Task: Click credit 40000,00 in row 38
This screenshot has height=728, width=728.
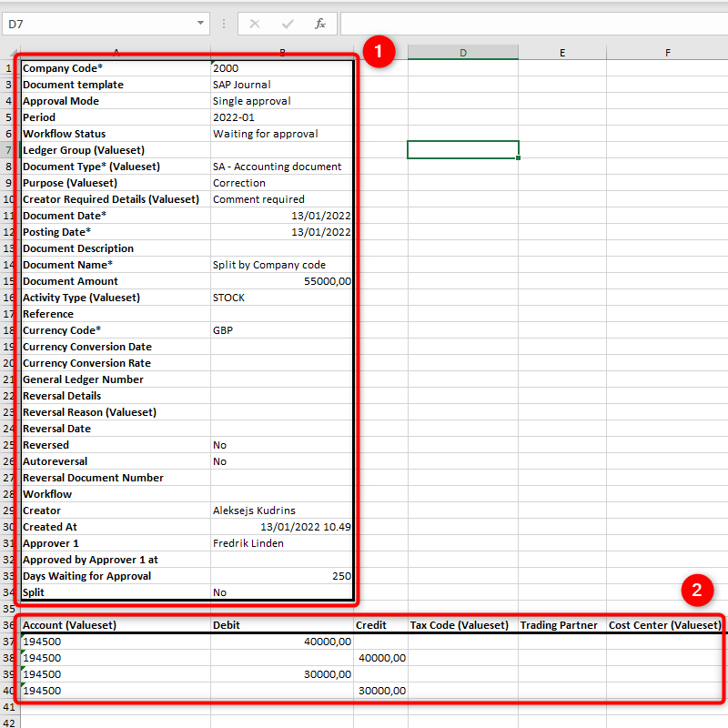Action: [380, 658]
